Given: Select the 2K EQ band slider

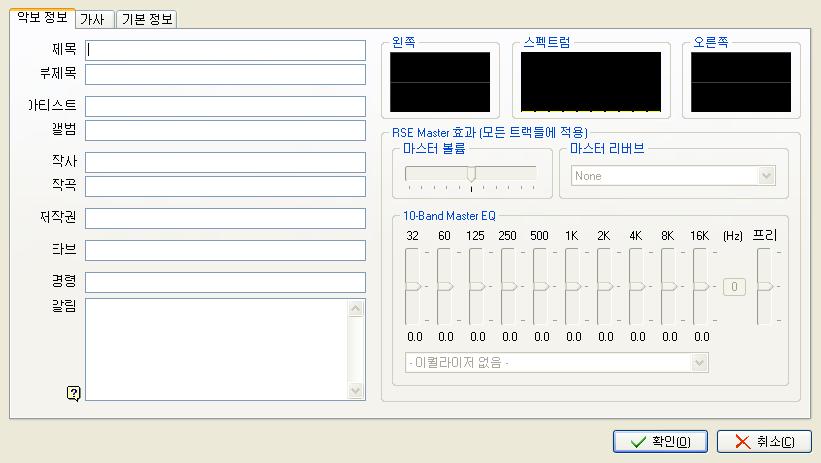Looking at the screenshot, I should 604,286.
